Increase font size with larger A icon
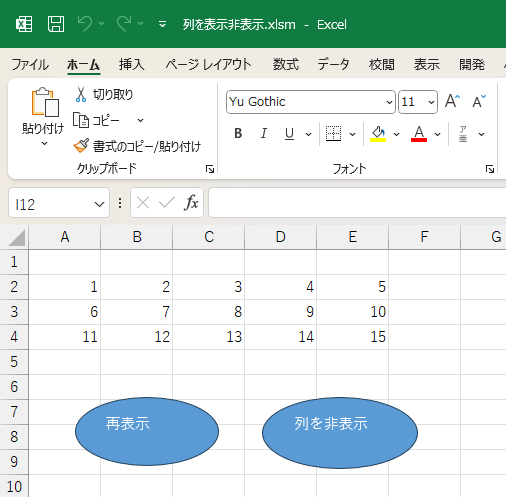Screen dimensions: 506x497 pos(452,101)
